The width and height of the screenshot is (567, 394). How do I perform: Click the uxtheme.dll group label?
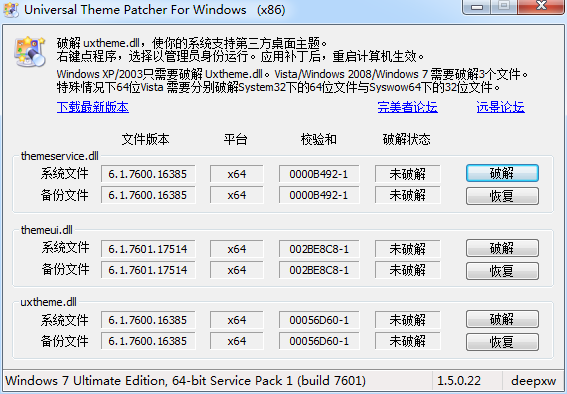[x=48, y=302]
